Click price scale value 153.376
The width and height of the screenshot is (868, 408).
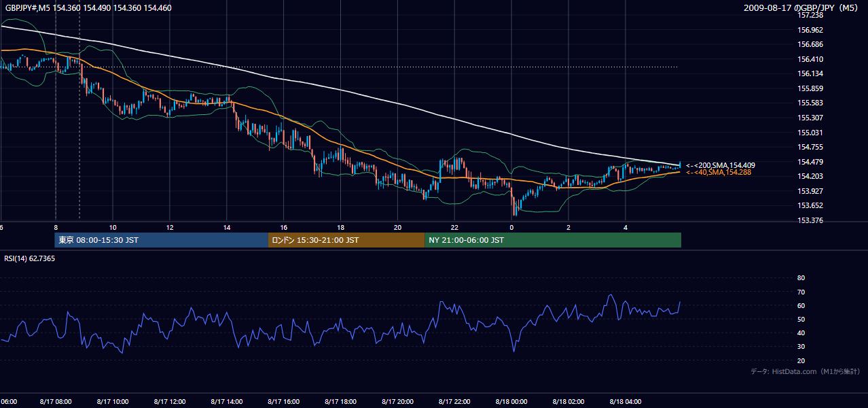810,220
